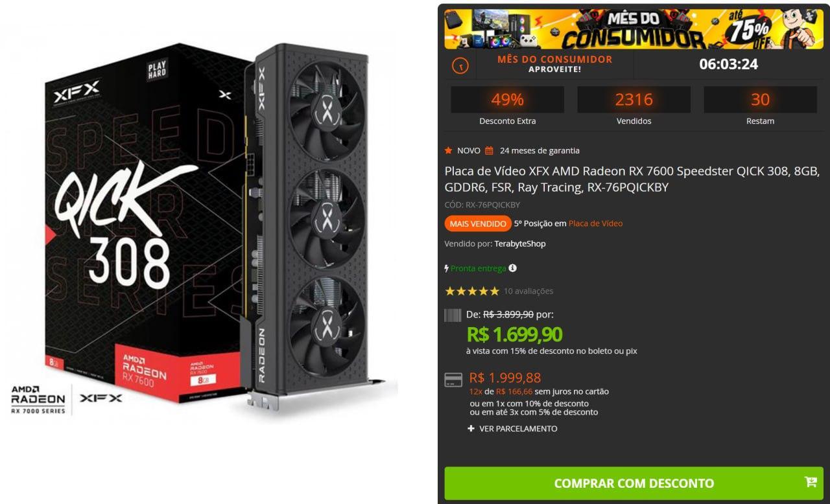This screenshot has height=504, width=830.
Task: Click the Mês do Consumidor 75% OFF banner
Action: 634,29
